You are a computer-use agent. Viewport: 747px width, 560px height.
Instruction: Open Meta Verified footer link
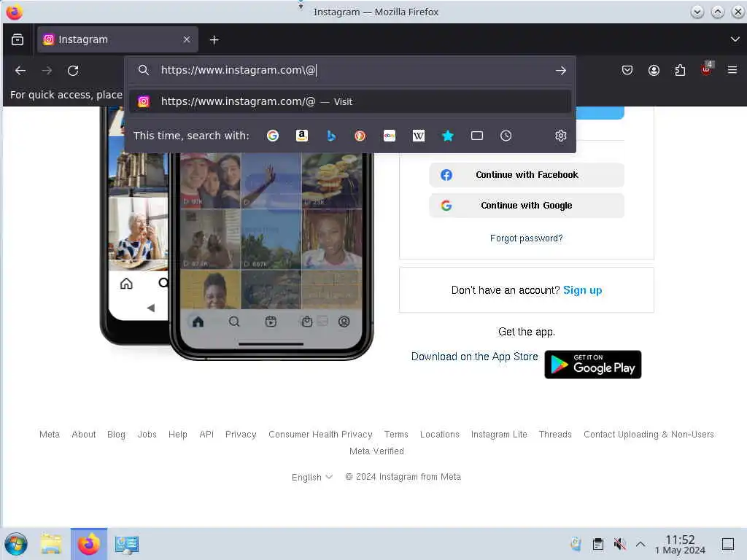376,451
